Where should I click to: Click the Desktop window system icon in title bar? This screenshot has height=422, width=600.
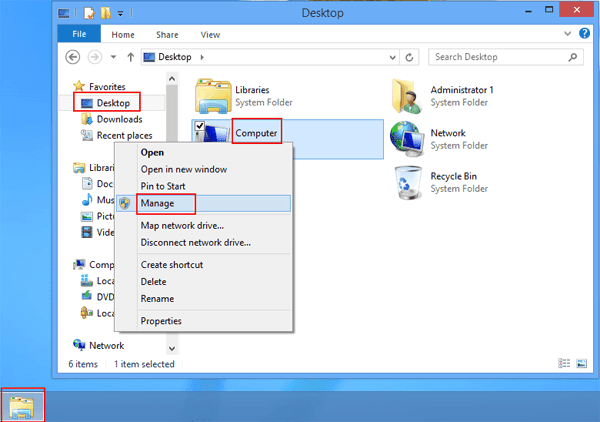point(64,13)
